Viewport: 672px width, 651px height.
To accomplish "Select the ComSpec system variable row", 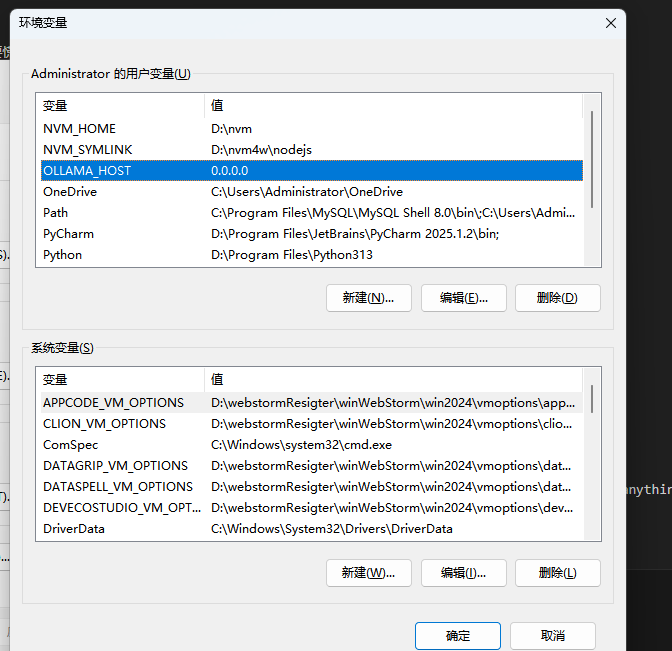I will 70,445.
